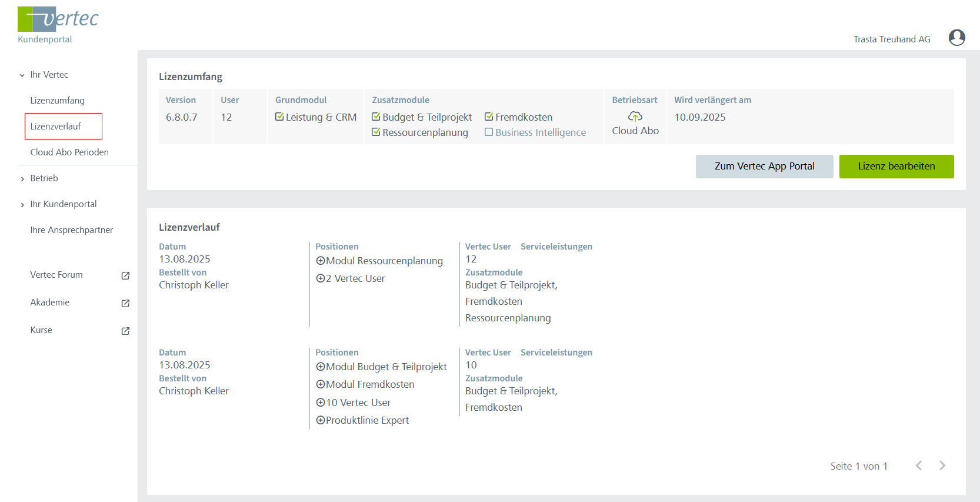This screenshot has height=502, width=980.
Task: Click the Cloud Abo label under Betriebsart
Action: click(635, 131)
